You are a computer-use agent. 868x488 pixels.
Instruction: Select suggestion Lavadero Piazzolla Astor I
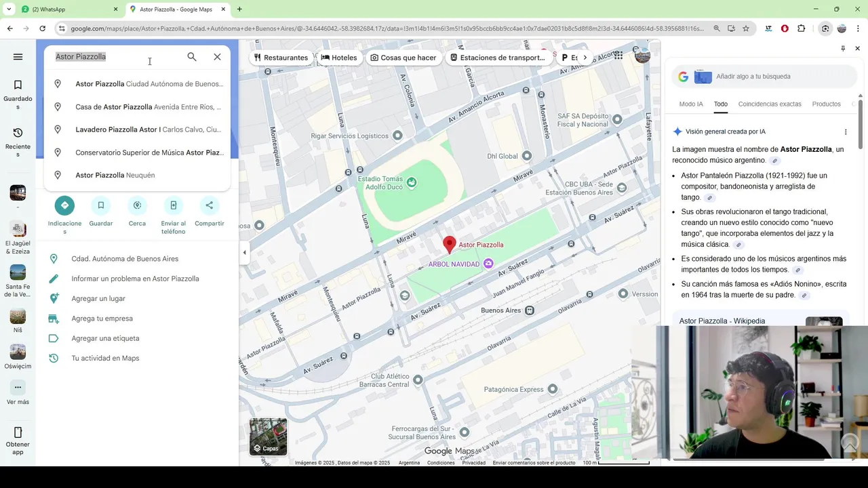137,129
